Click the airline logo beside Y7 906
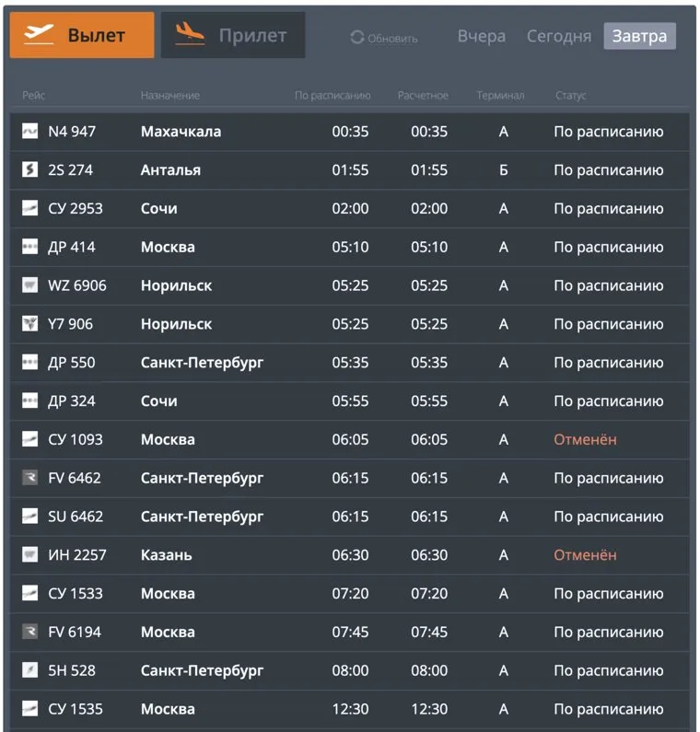 29,324
